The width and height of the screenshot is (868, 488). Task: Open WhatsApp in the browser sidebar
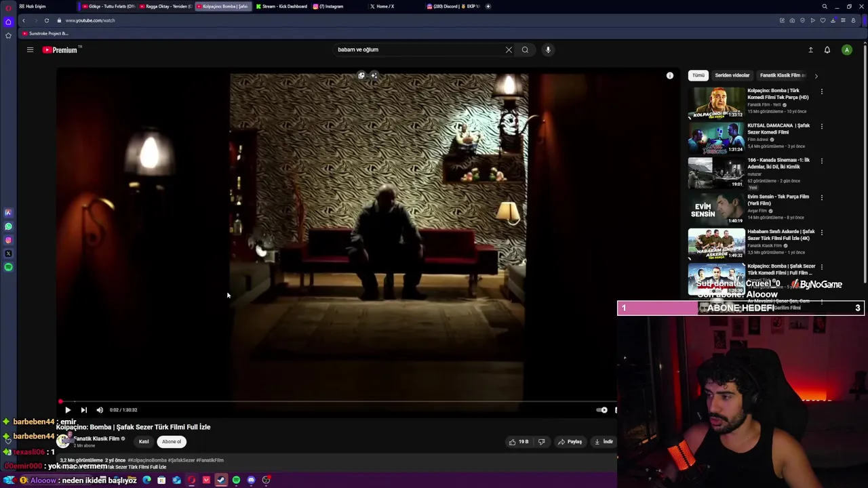(8, 226)
